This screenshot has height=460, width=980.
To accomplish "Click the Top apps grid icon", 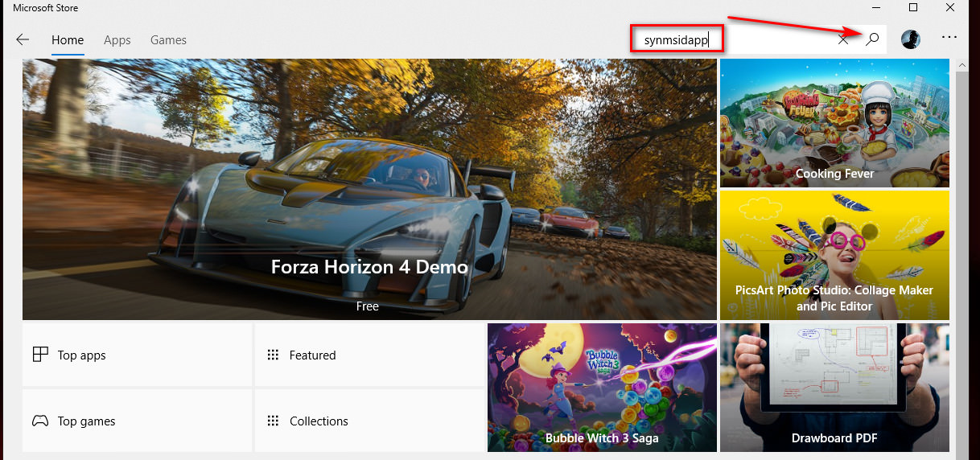I will point(40,355).
